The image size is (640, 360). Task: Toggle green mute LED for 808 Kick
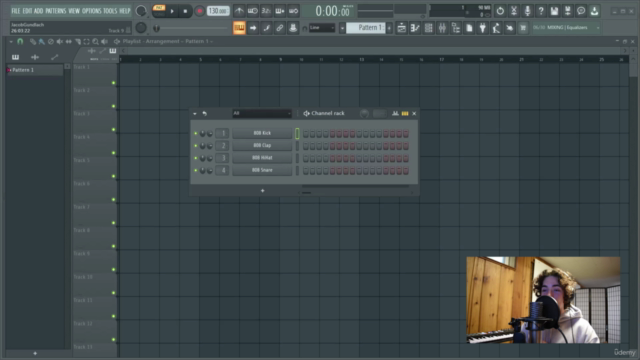(x=196, y=133)
